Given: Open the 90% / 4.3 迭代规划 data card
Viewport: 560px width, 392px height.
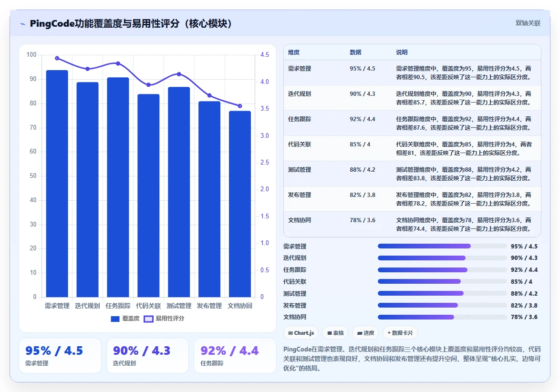Looking at the screenshot, I should tap(147, 356).
